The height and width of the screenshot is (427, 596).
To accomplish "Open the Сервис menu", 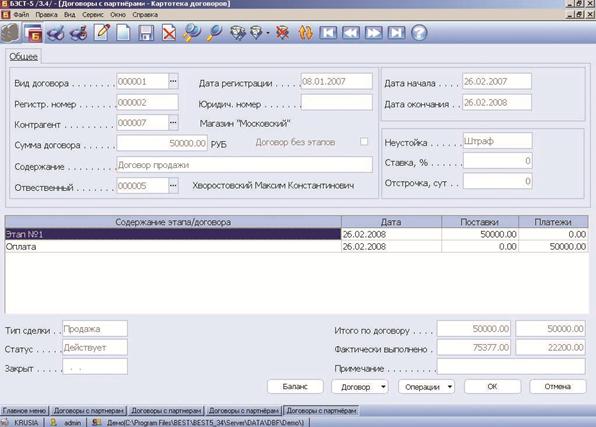I will click(93, 15).
